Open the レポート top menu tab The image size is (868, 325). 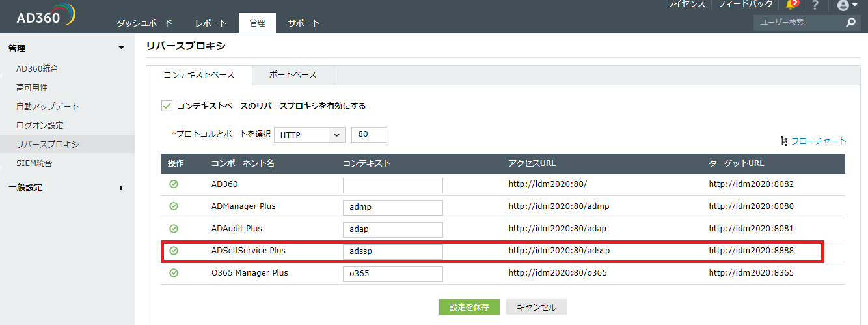(x=211, y=23)
